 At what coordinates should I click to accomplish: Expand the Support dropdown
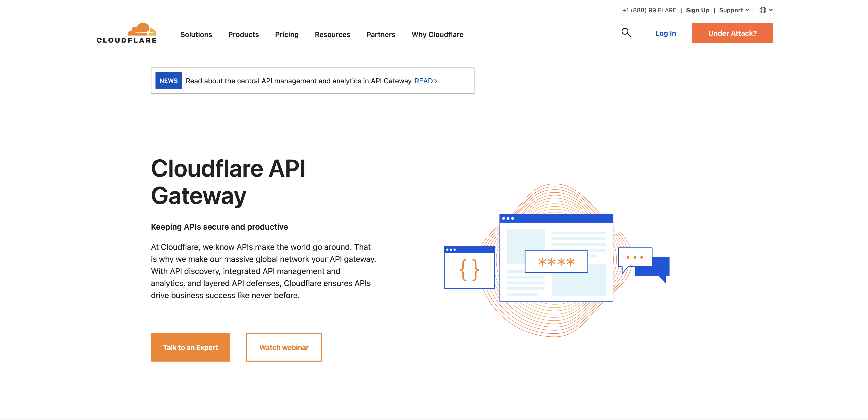pyautogui.click(x=734, y=10)
